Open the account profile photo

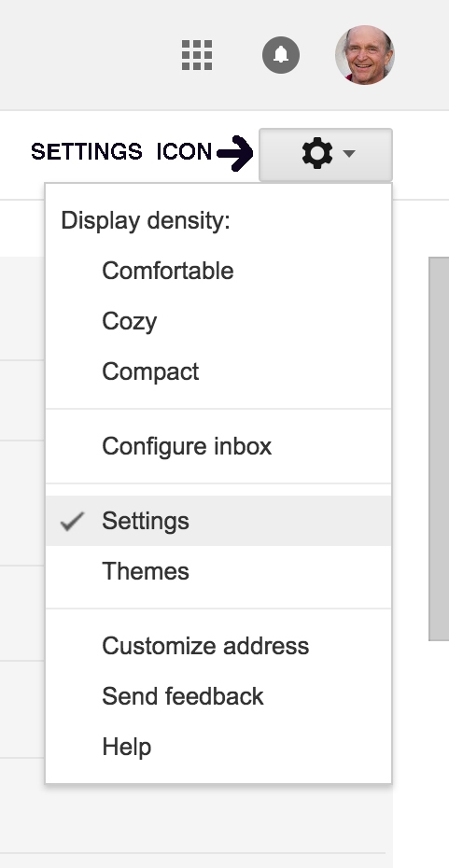pos(365,55)
